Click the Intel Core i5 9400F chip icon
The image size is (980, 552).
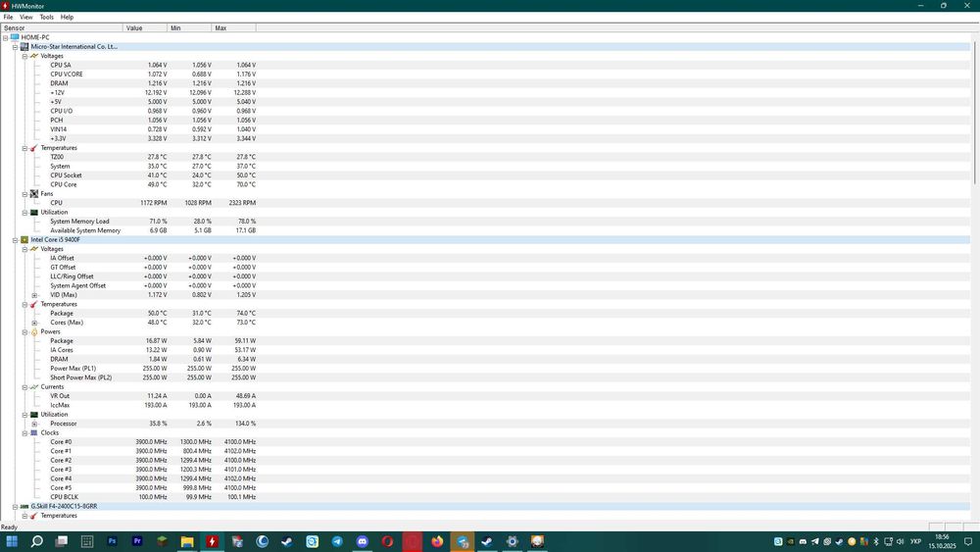(24, 240)
